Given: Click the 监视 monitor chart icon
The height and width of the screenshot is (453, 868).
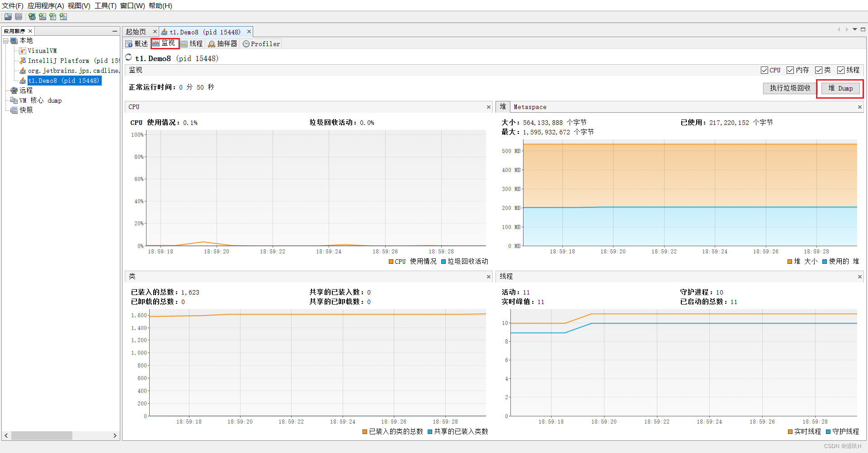Looking at the screenshot, I should [156, 43].
